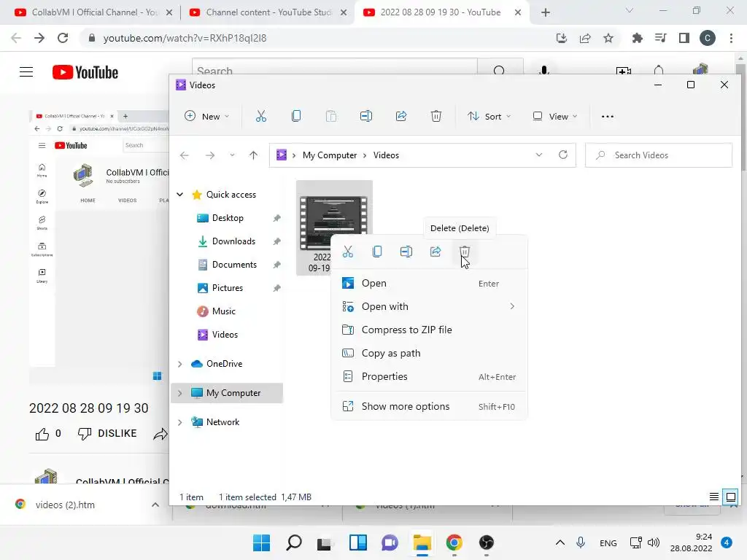747x560 pixels.
Task: Go up one folder level in Explorer
Action: 253,155
